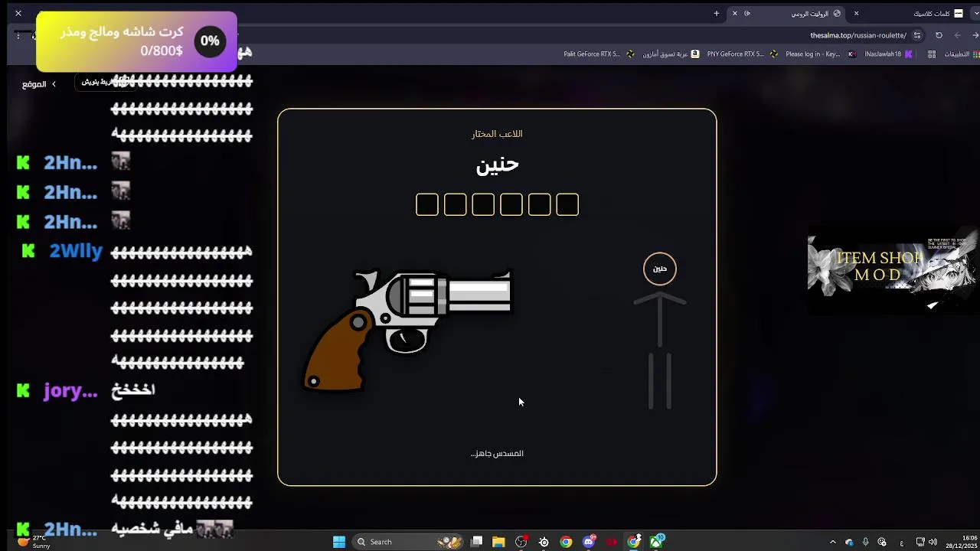
Task: Close the الروليت الروسي tab
Action: [x=734, y=13]
